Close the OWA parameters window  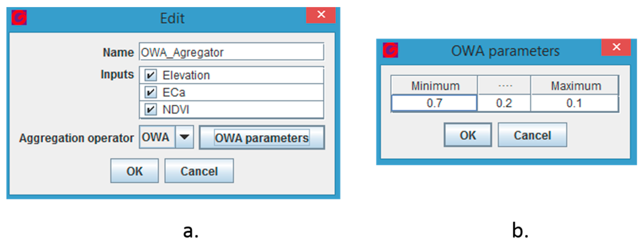click(x=616, y=47)
